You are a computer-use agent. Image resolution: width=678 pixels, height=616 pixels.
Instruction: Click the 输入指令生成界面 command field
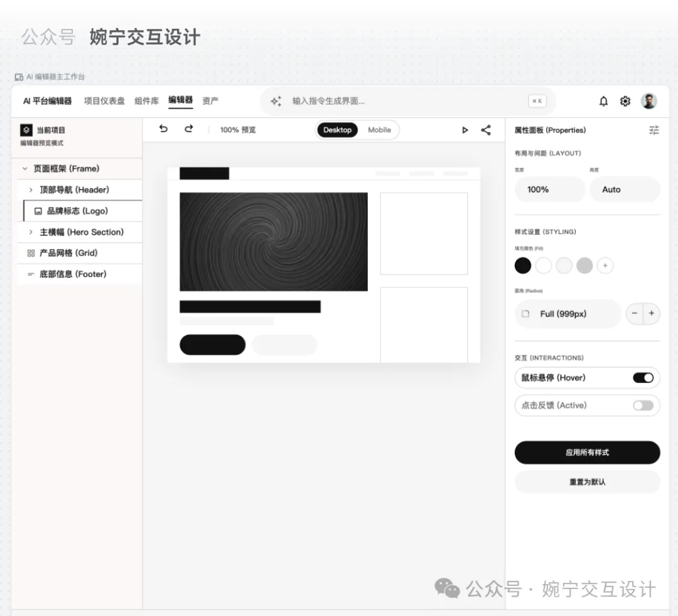coord(408,101)
